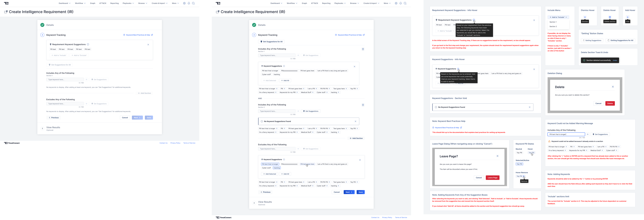Click plus beside filled 'Pill text that is longer' field
This screenshot has height=220, width=644.
coord(588,134)
